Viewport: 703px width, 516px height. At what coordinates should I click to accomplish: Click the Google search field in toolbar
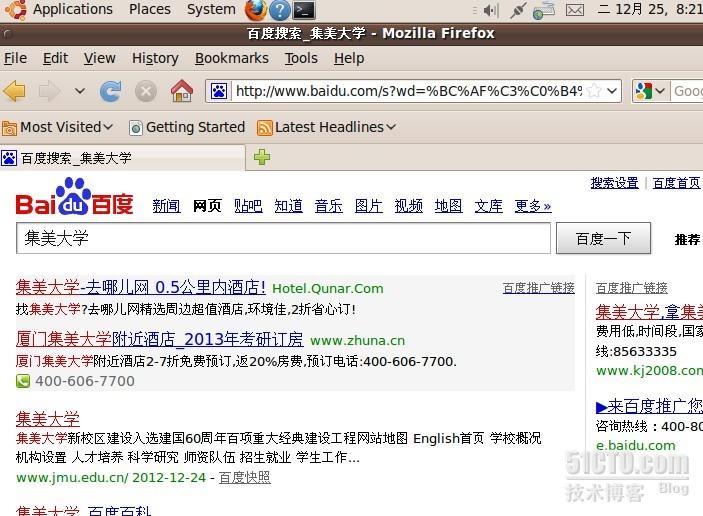coord(687,91)
